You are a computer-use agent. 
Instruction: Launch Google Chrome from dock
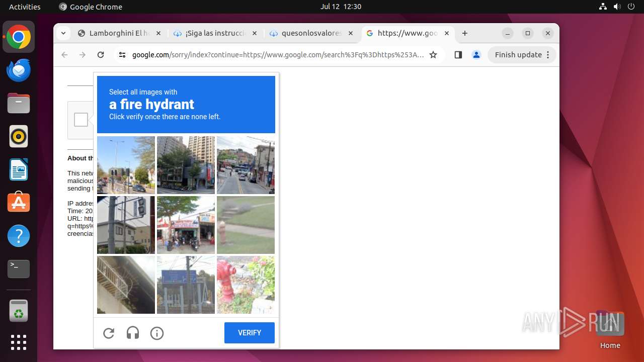click(19, 37)
